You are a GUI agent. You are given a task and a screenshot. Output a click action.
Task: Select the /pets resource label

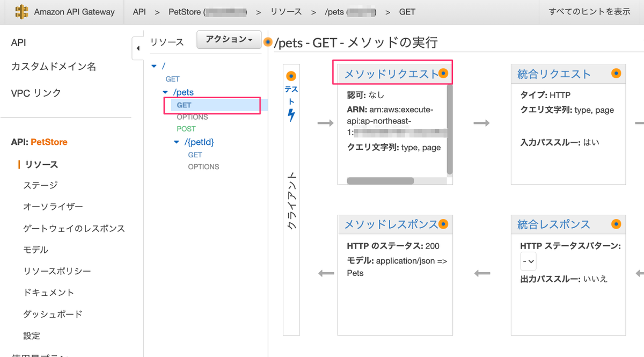(x=183, y=92)
